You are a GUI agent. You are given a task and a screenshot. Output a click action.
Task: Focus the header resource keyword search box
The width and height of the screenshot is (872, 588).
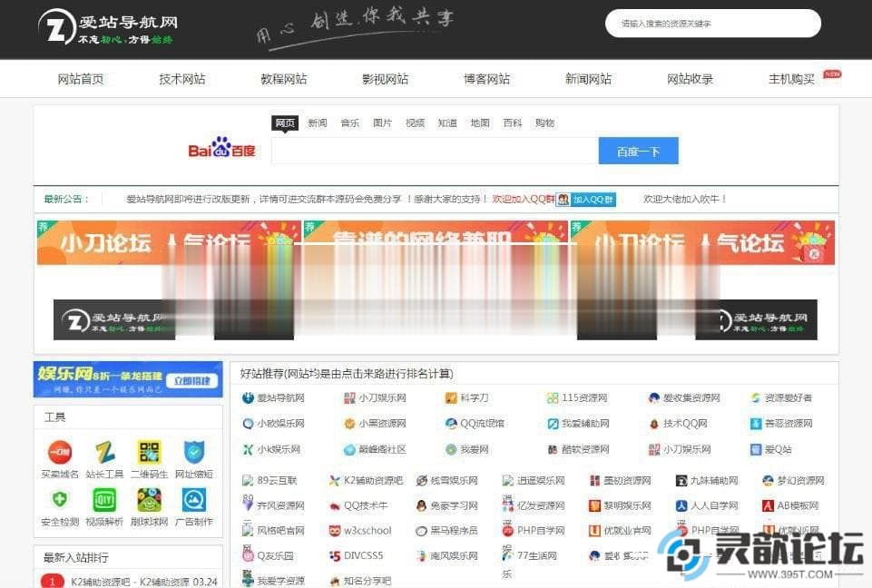[713, 24]
